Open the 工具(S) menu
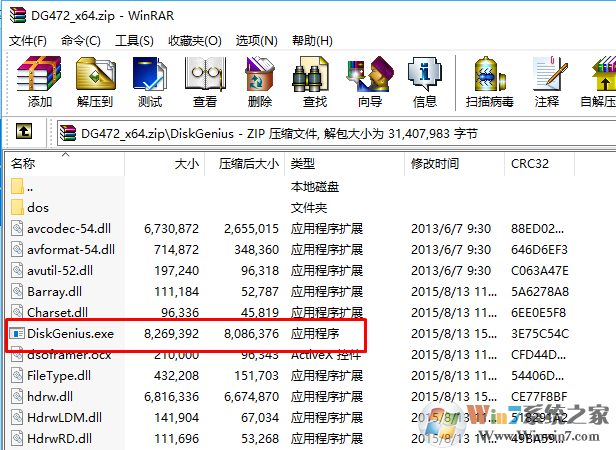This screenshot has width=616, height=450. coord(134,40)
